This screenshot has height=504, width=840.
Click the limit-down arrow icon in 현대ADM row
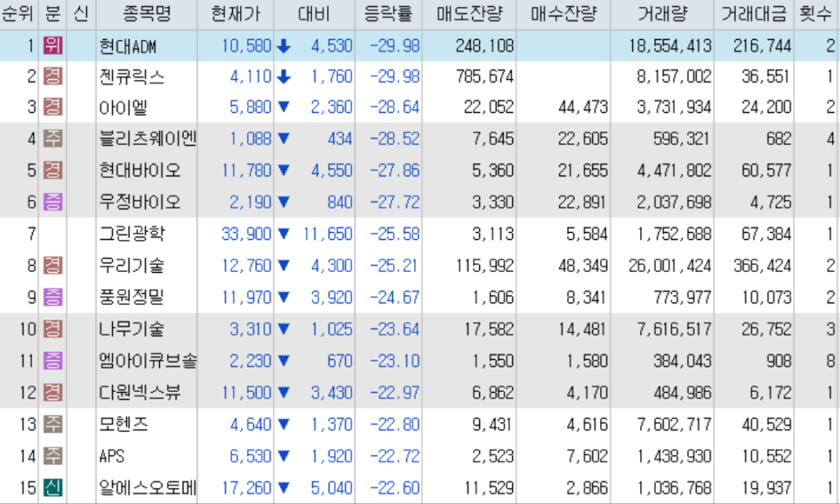[283, 46]
